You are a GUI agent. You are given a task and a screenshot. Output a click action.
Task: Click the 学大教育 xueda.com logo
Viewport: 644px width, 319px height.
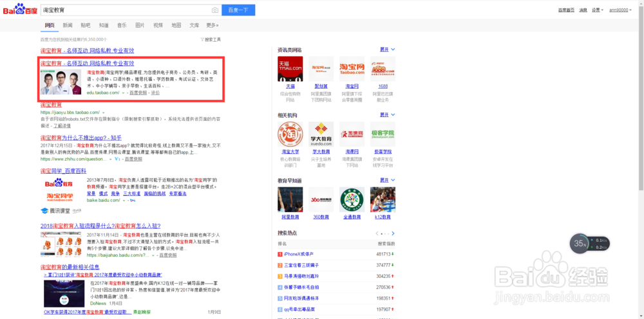coord(321,134)
